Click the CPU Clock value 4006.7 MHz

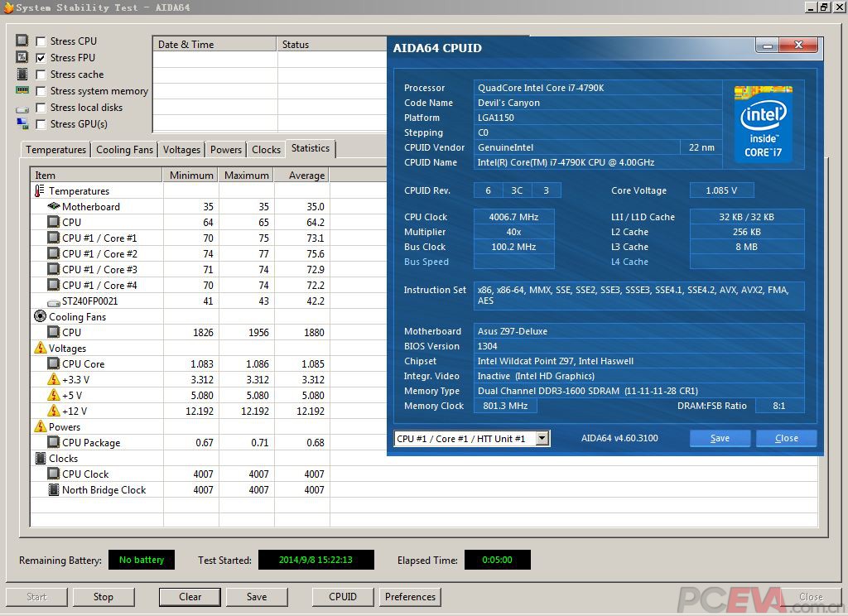coord(513,217)
